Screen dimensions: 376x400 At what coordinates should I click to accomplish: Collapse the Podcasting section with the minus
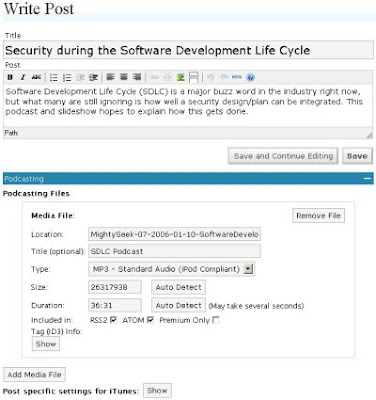(x=367, y=179)
